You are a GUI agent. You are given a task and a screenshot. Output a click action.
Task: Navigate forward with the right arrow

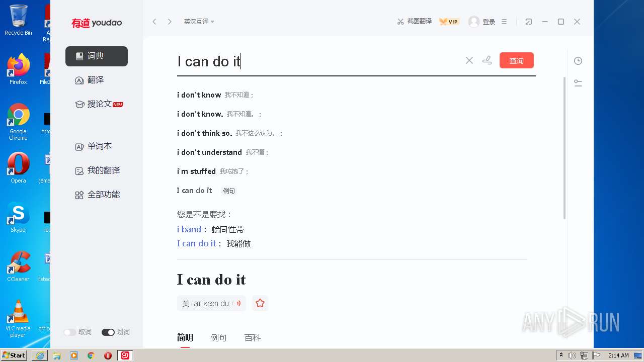[170, 22]
